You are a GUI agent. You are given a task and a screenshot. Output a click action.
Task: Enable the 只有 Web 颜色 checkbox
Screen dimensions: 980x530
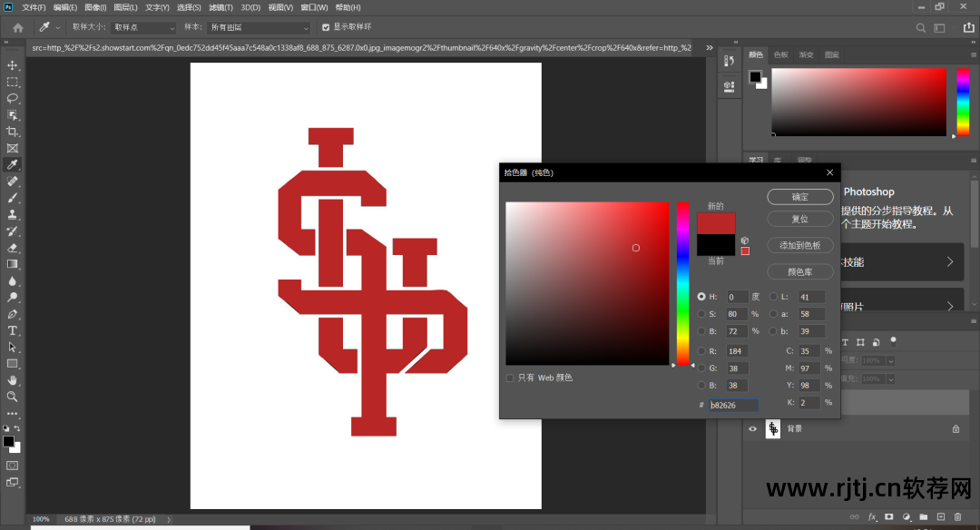[x=510, y=378]
